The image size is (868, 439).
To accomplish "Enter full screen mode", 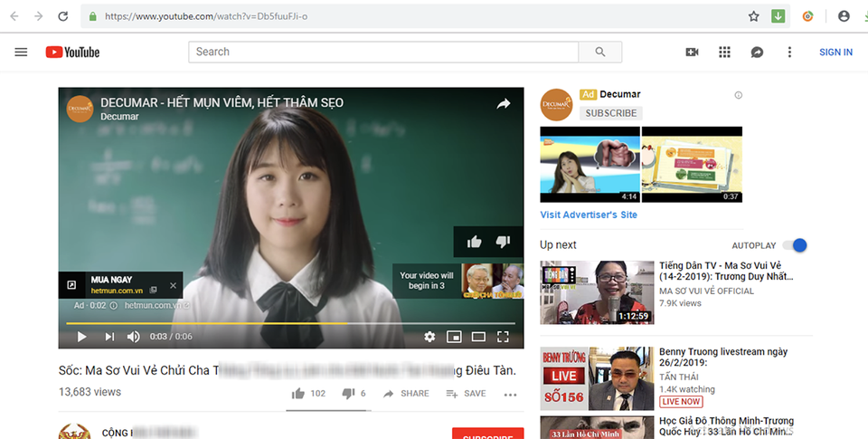I will 503,337.
